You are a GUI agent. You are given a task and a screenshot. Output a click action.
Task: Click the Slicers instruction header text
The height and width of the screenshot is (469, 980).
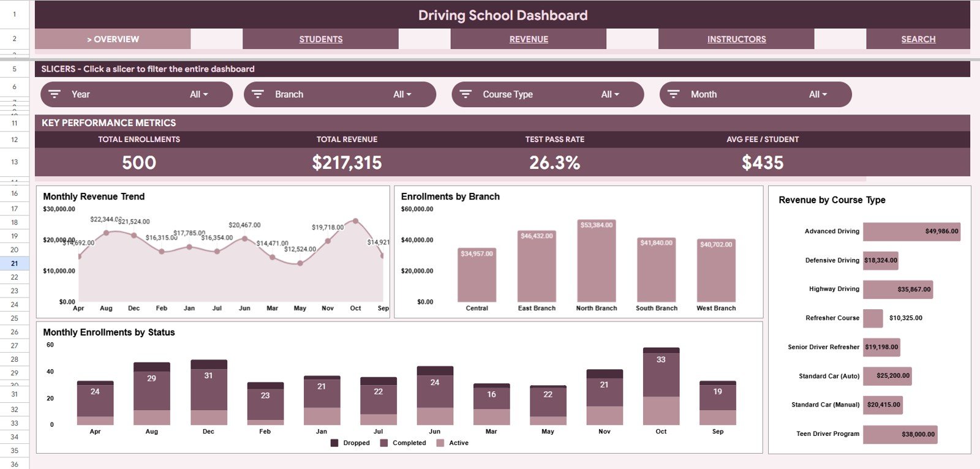[148, 69]
